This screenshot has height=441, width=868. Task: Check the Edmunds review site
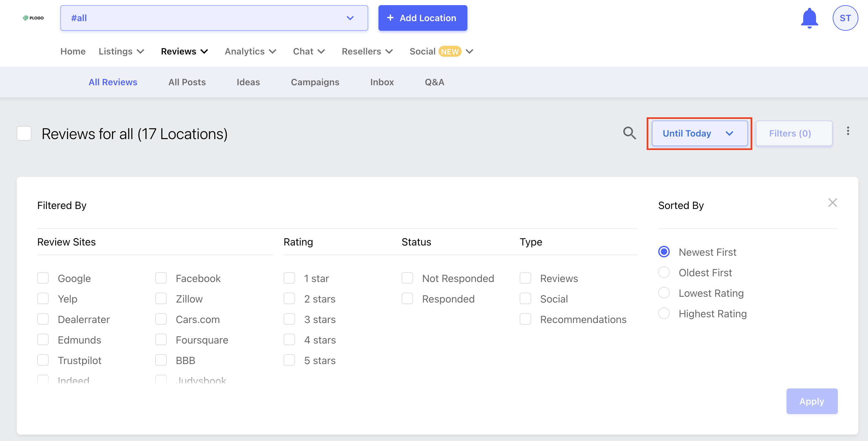[x=43, y=340]
